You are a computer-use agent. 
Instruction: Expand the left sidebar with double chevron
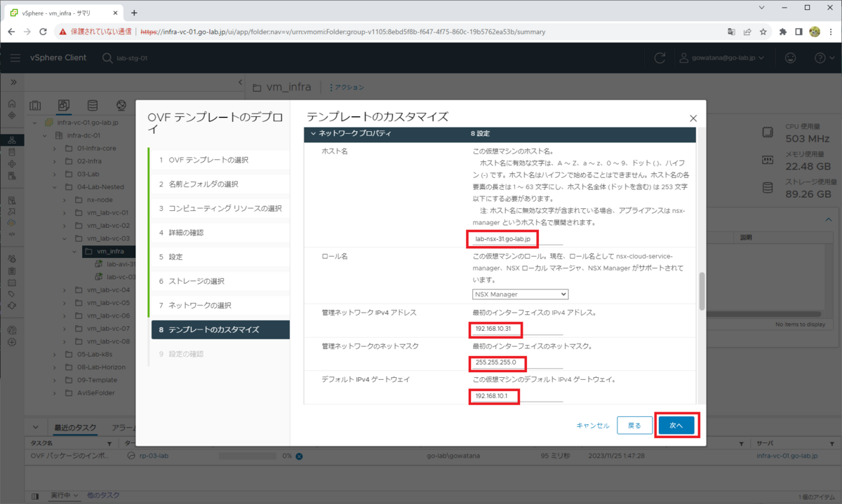tap(13, 83)
